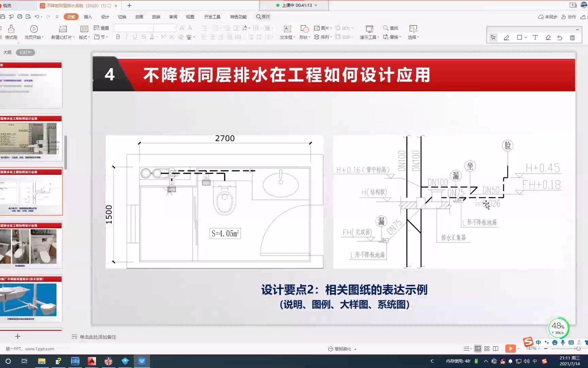Open the Arrange (排列) dropdown
This screenshot has width=588, height=368.
(x=323, y=37)
